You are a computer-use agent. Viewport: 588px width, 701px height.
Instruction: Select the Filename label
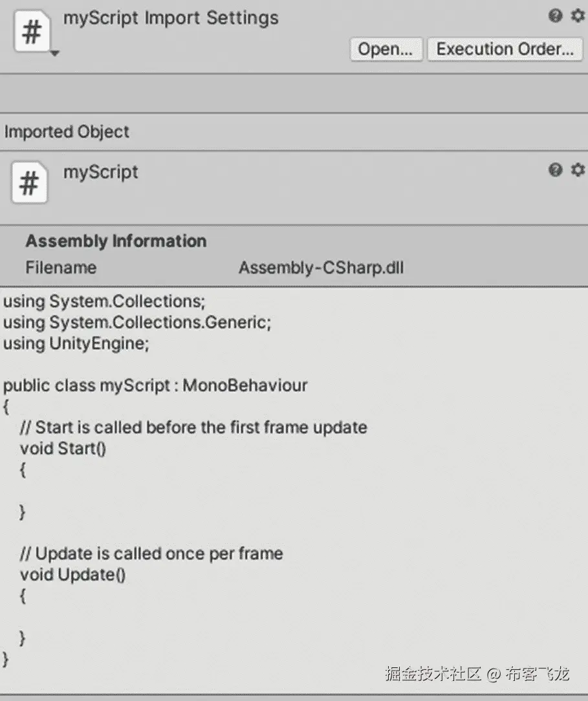[x=61, y=268]
